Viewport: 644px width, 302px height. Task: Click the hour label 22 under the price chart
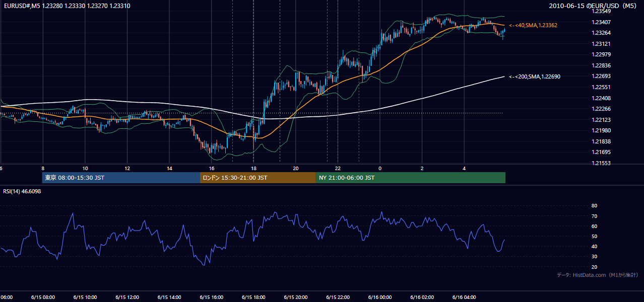[338, 169]
